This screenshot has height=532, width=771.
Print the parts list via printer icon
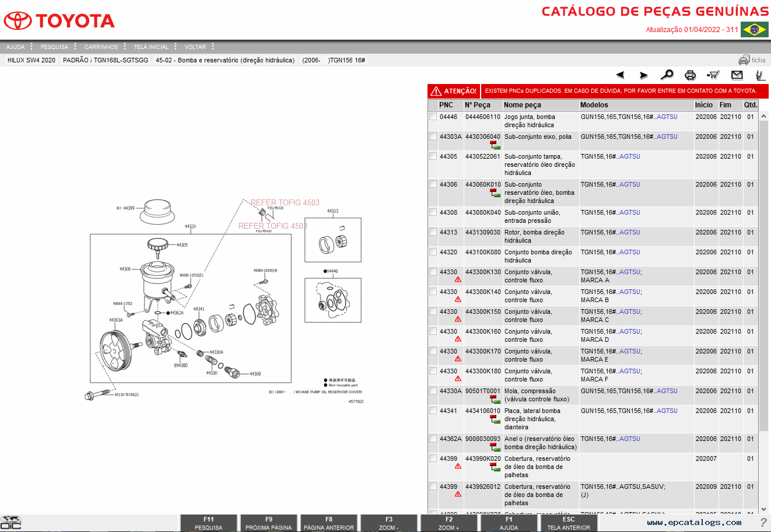point(690,75)
